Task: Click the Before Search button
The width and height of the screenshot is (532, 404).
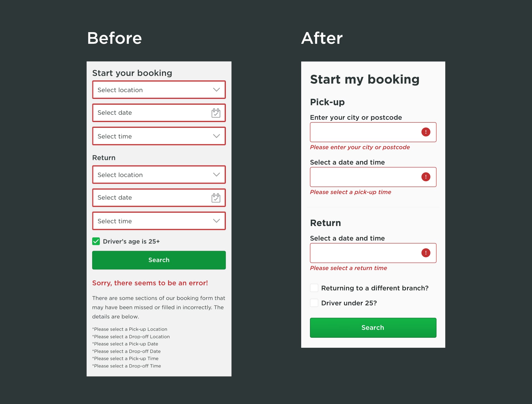Action: [x=159, y=260]
